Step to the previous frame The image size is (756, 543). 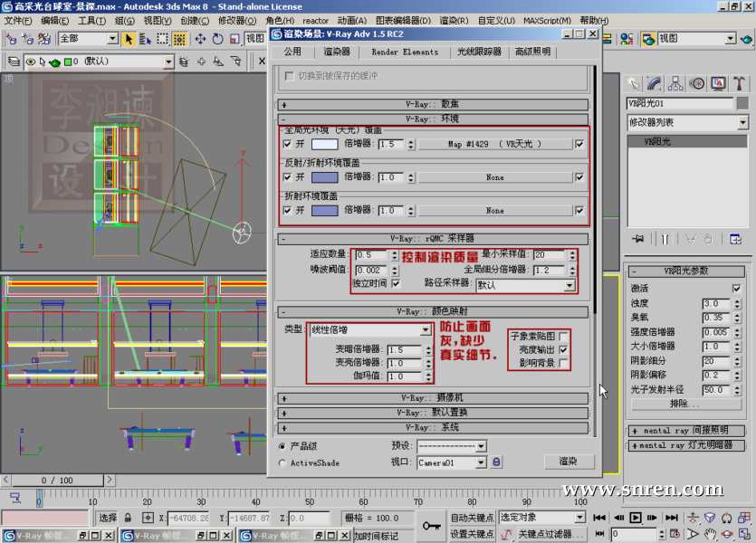[619, 518]
